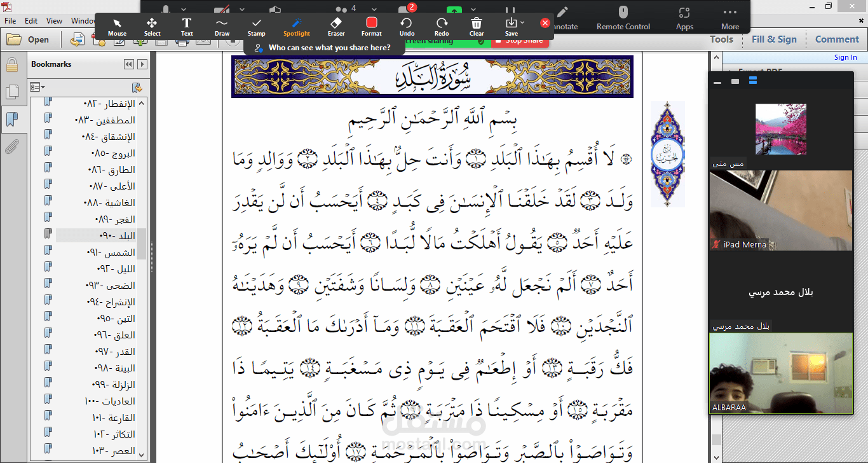868x463 pixels.
Task: Toggle the Bookmarks panel icon
Action: (x=11, y=119)
